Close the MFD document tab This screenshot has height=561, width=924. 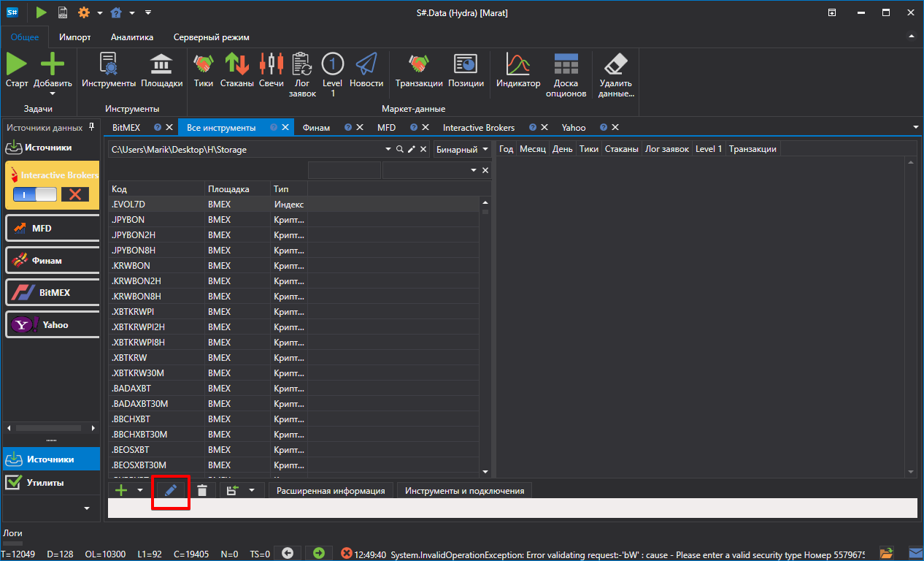[x=425, y=127]
